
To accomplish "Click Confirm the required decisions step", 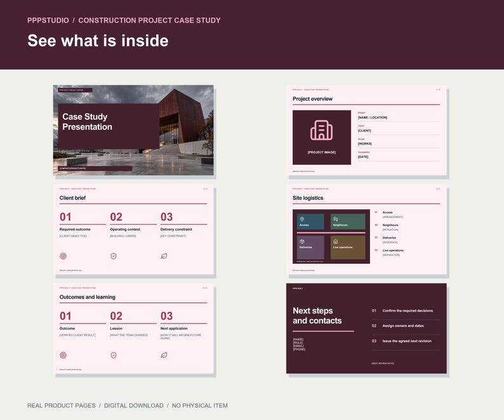I will (408, 311).
